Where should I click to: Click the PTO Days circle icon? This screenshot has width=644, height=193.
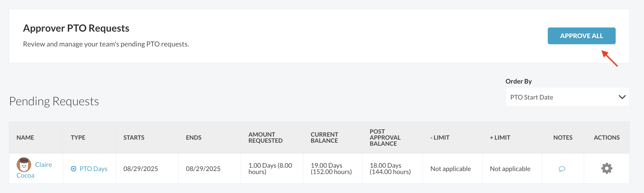[73, 169]
